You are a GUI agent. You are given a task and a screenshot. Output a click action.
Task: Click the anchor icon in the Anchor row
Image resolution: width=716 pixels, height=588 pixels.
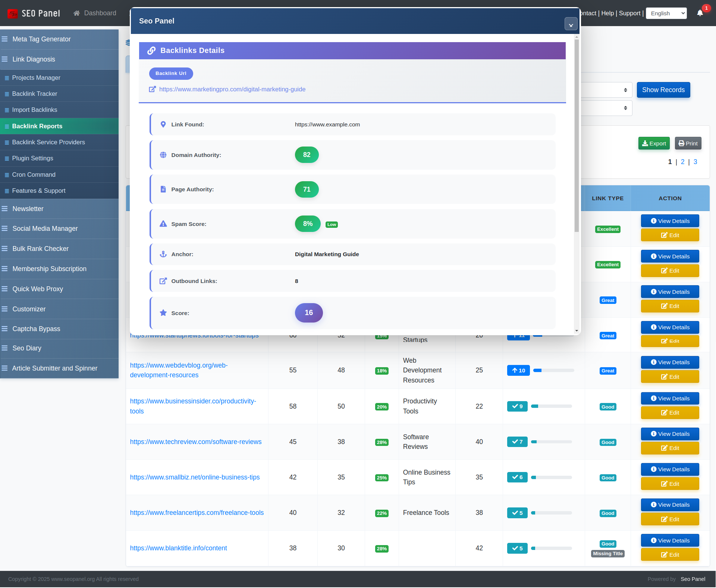pyautogui.click(x=163, y=254)
